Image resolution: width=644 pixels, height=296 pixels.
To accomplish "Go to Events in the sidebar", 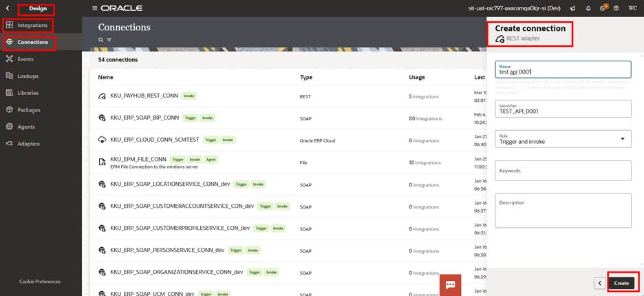I will click(25, 59).
